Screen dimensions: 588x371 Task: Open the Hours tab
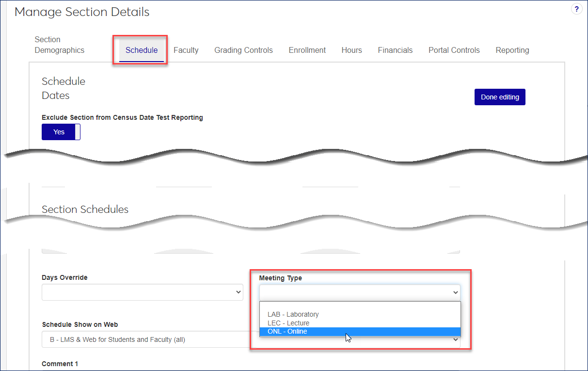pos(351,50)
